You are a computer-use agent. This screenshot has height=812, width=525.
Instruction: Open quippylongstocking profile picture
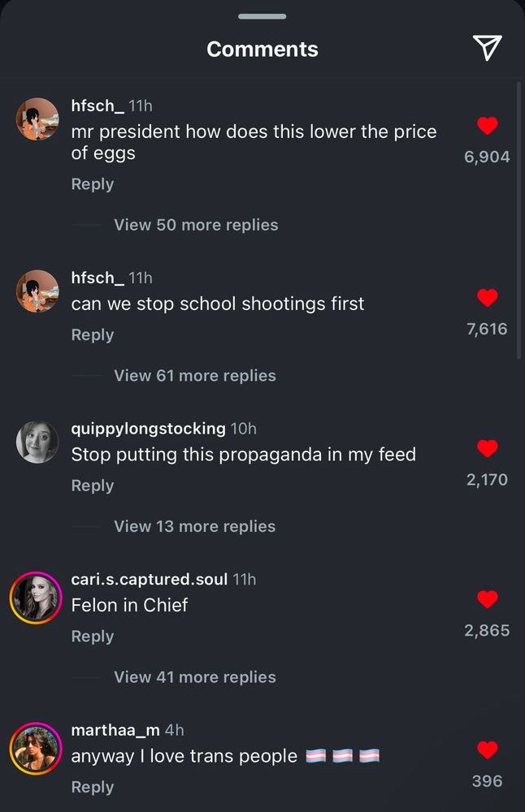[37, 442]
